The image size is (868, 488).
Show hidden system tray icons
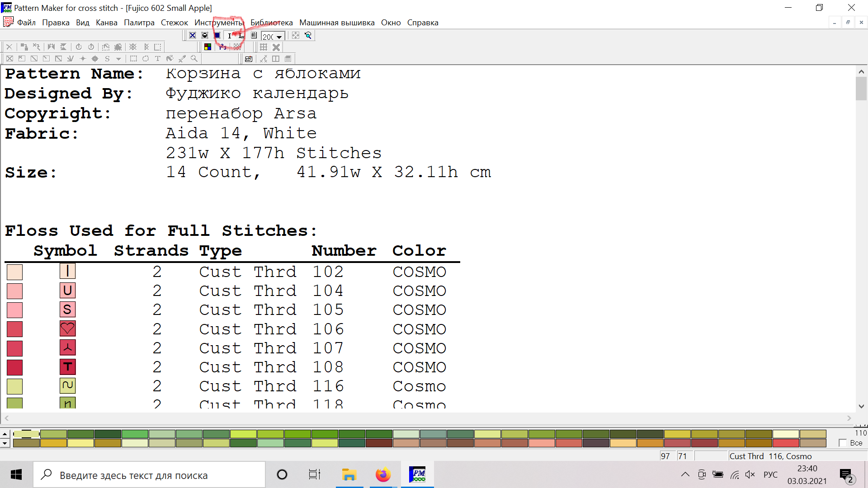685,474
